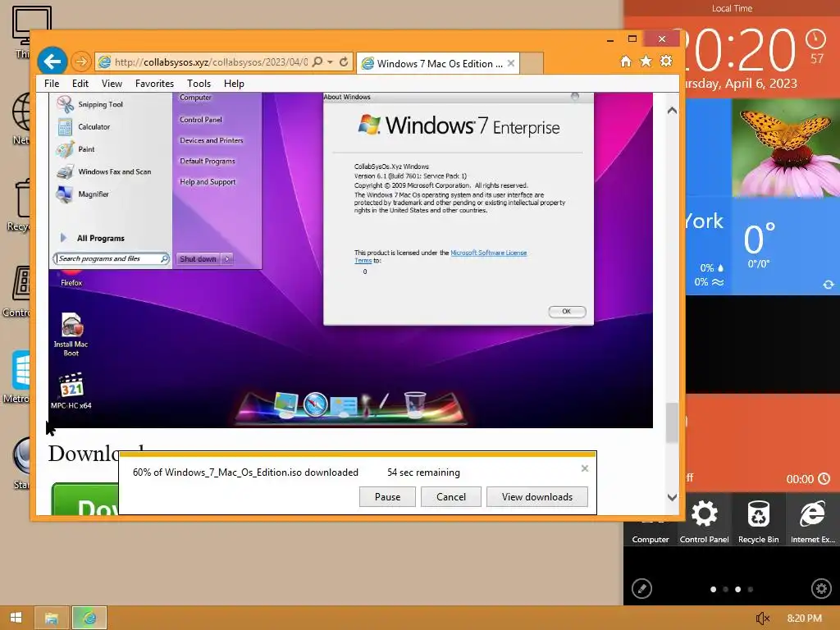Image resolution: width=840 pixels, height=630 pixels.
Task: Open the Recycle Bin desktop icon
Action: (19, 205)
